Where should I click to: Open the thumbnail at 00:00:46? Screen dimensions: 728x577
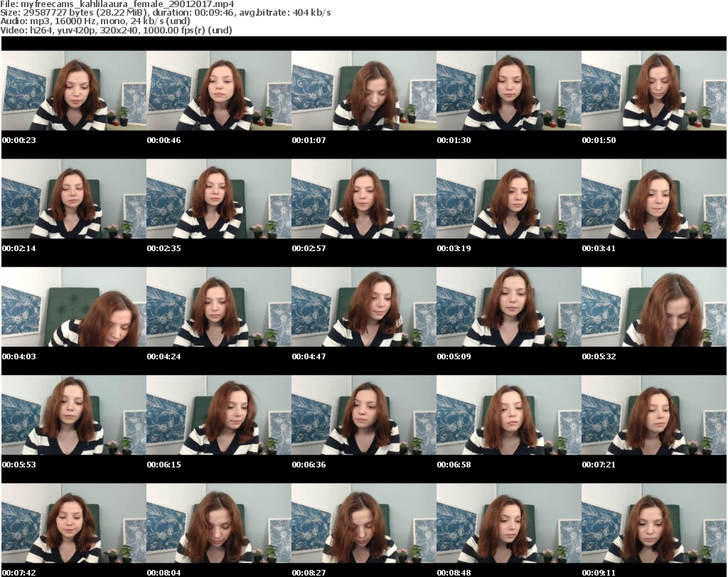click(219, 90)
